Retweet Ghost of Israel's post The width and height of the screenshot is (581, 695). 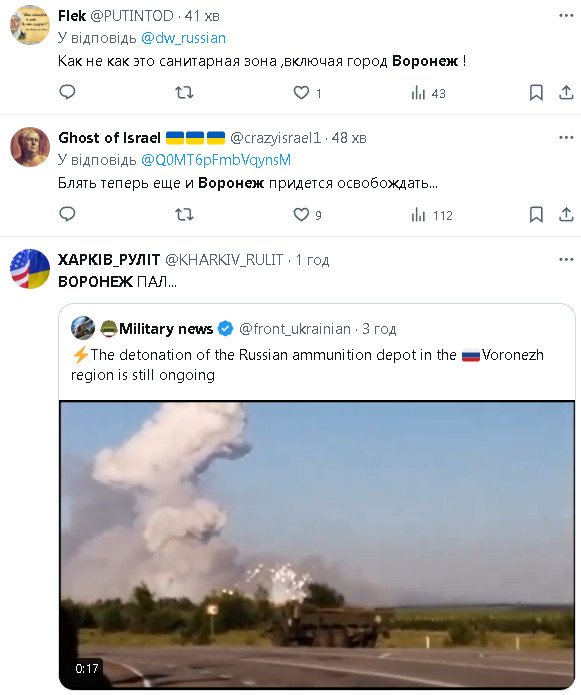pyautogui.click(x=184, y=215)
